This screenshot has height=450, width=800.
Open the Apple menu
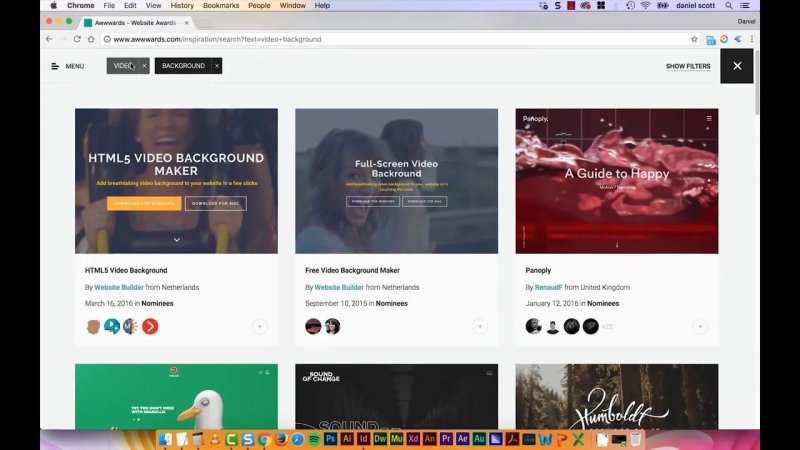pos(54,6)
